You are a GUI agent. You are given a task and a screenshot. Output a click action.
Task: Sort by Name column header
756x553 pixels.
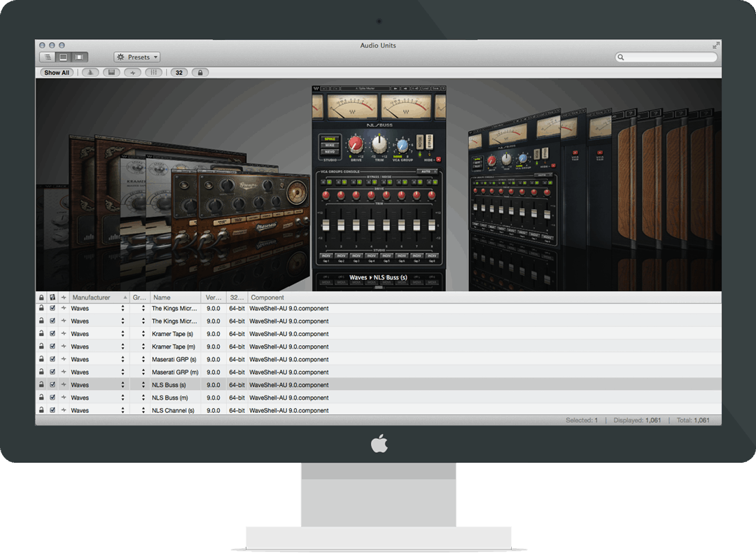[176, 297]
